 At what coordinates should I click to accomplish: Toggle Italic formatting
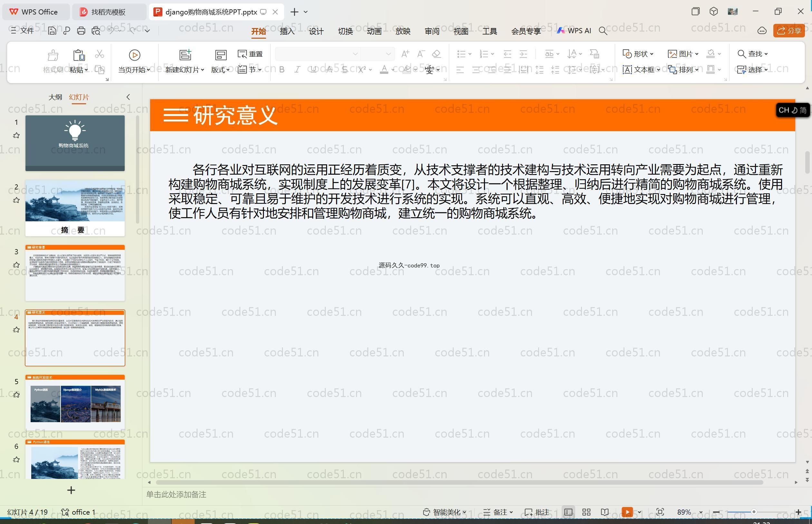tap(297, 70)
